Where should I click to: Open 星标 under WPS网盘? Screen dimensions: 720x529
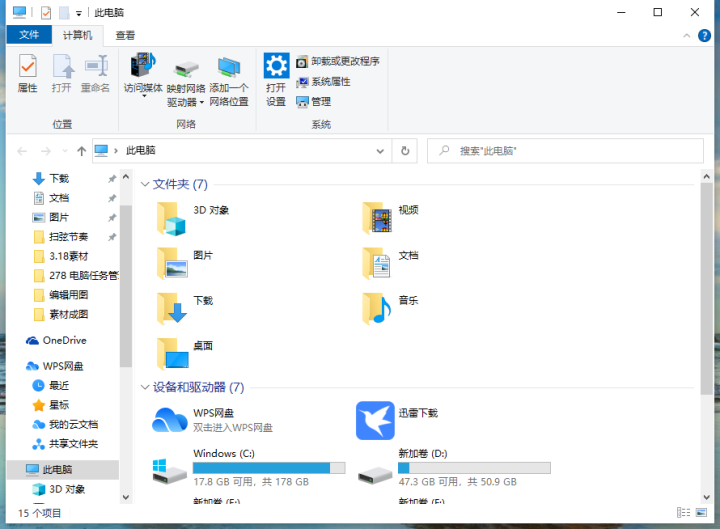[x=59, y=405]
